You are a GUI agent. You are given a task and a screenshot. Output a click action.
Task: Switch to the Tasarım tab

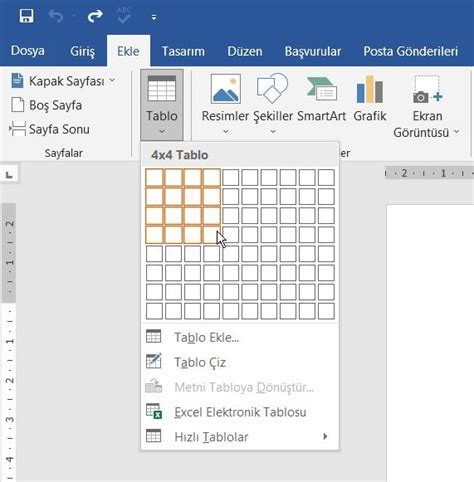183,51
